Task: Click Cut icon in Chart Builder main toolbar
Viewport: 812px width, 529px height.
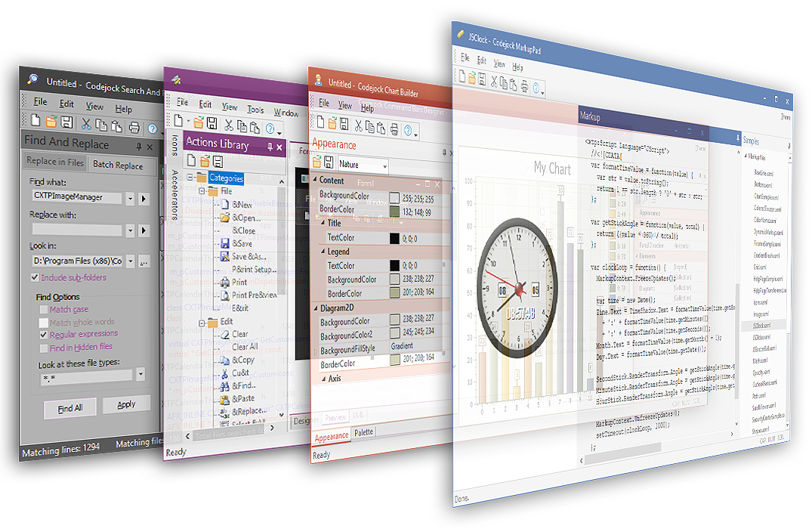Action: (x=358, y=125)
